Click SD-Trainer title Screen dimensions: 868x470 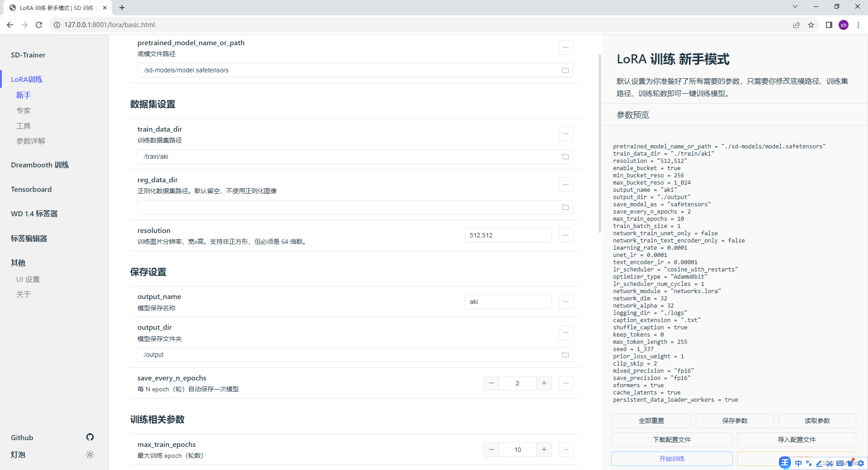(x=28, y=55)
